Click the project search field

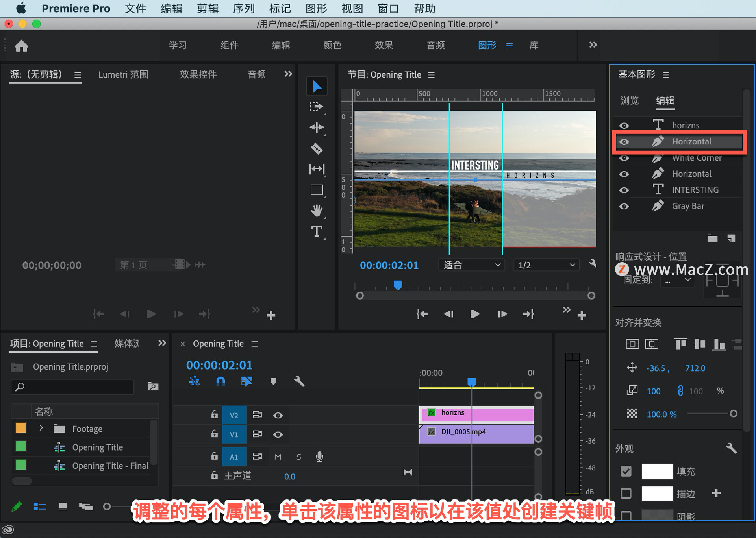pyautogui.click(x=73, y=387)
